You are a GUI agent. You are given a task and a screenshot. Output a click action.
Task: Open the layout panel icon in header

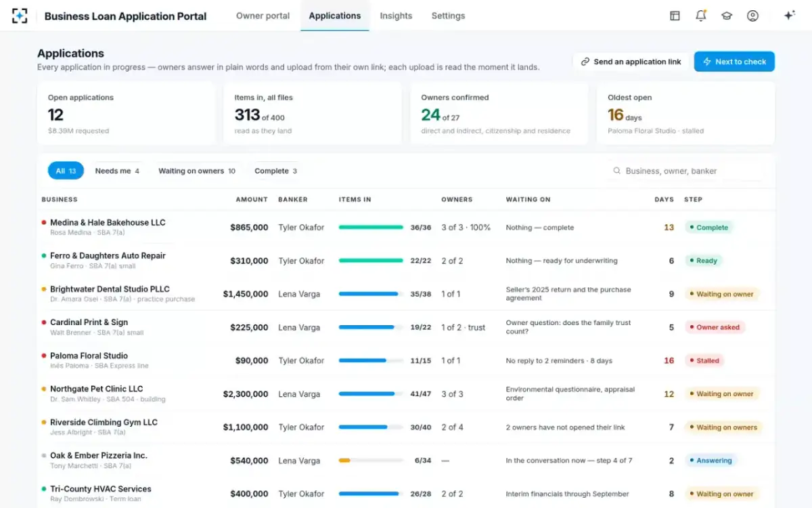pyautogui.click(x=675, y=16)
